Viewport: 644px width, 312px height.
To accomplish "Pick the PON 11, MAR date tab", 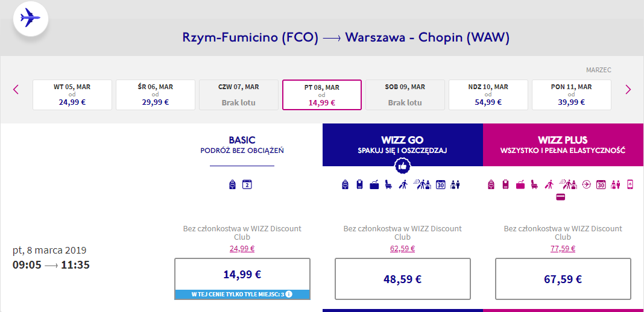I will point(571,95).
